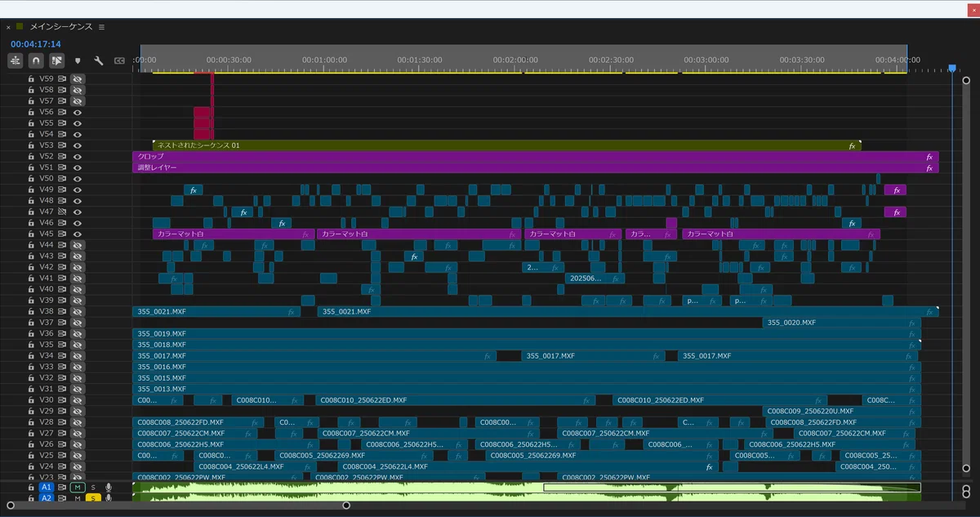The image size is (980, 517).
Task: Toggle sync lock for audio track A1
Action: [61, 488]
